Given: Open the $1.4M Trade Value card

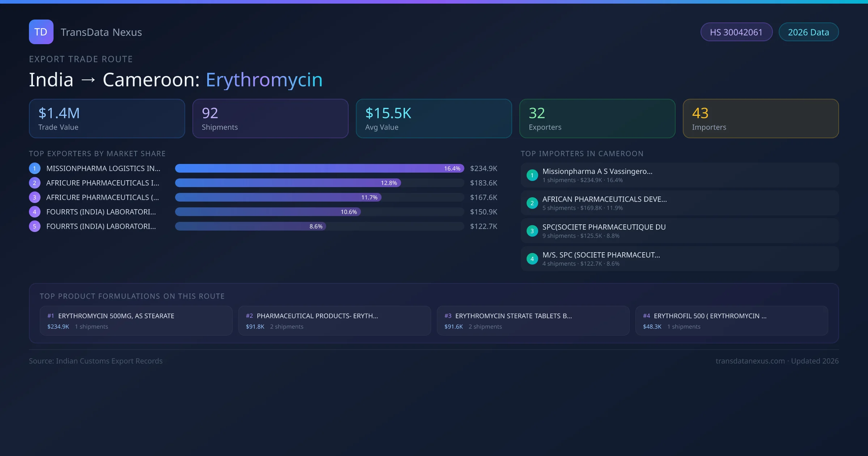Looking at the screenshot, I should [x=107, y=118].
